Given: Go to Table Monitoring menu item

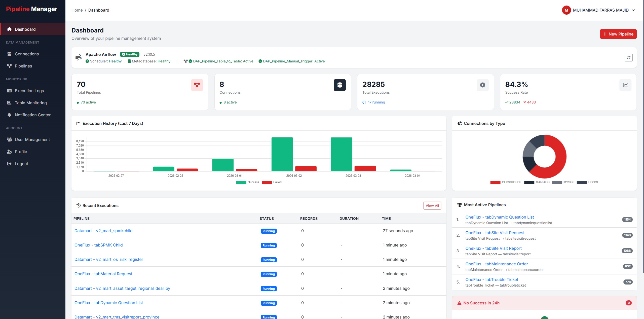Looking at the screenshot, I should coord(31,103).
